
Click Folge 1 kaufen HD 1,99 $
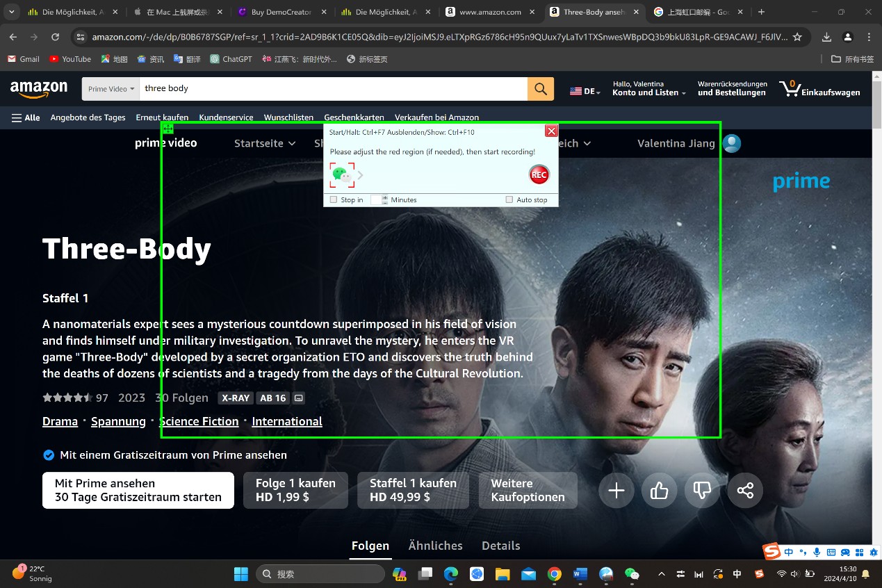click(295, 491)
